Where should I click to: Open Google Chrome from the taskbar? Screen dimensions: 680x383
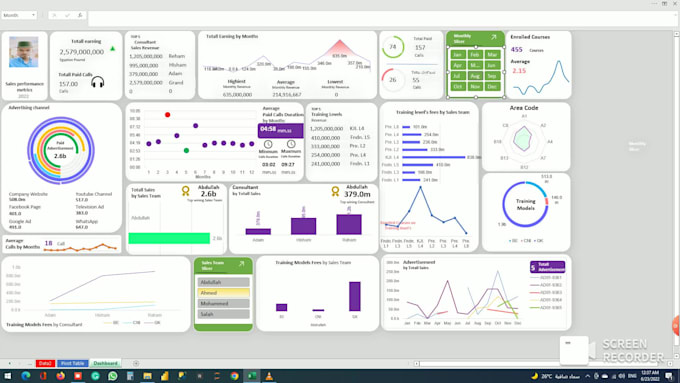pos(234,376)
